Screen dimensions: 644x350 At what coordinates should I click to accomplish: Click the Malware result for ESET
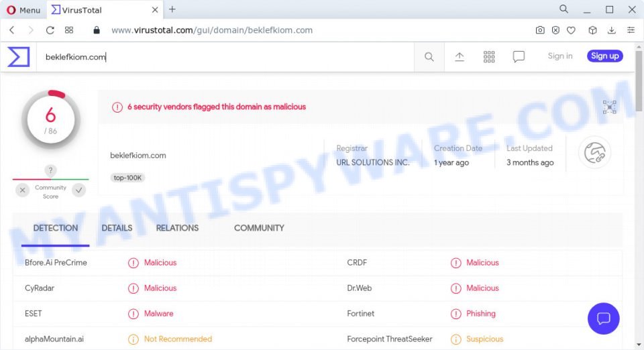(x=158, y=314)
